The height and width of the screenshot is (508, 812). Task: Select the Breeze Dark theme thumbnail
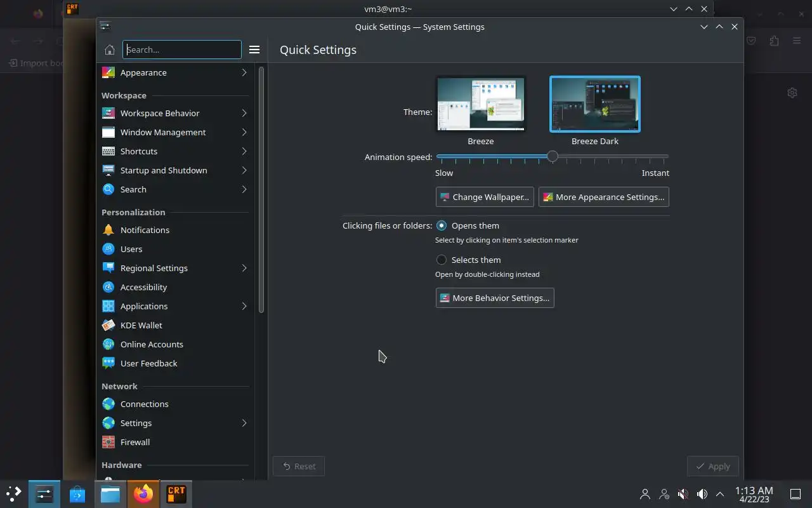coord(595,104)
